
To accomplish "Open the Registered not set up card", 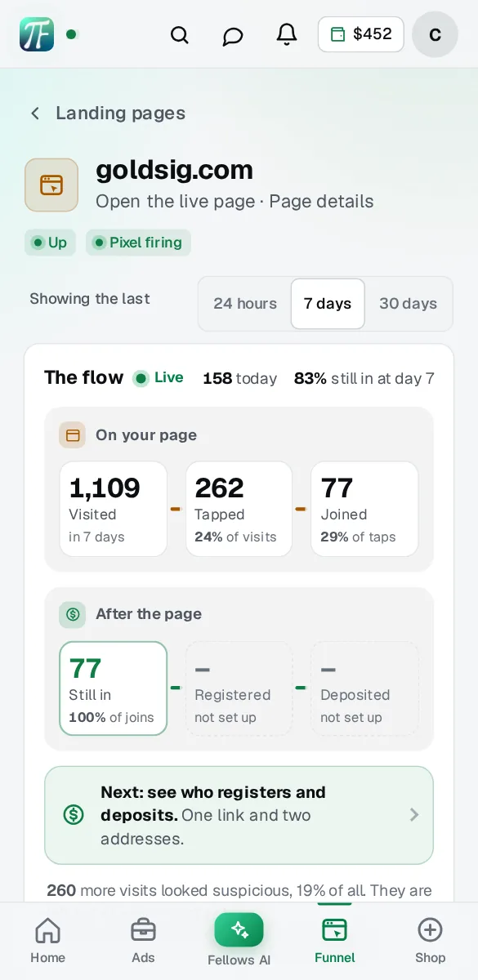I will point(239,688).
